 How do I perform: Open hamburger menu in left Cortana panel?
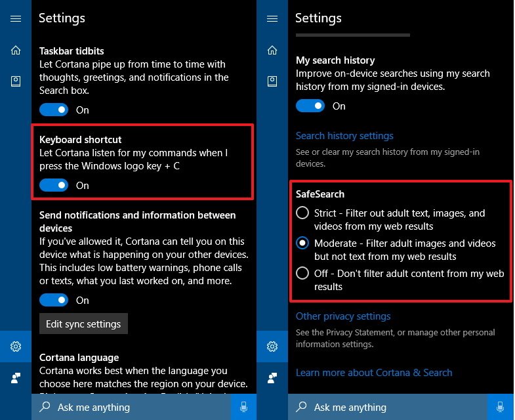[x=16, y=18]
